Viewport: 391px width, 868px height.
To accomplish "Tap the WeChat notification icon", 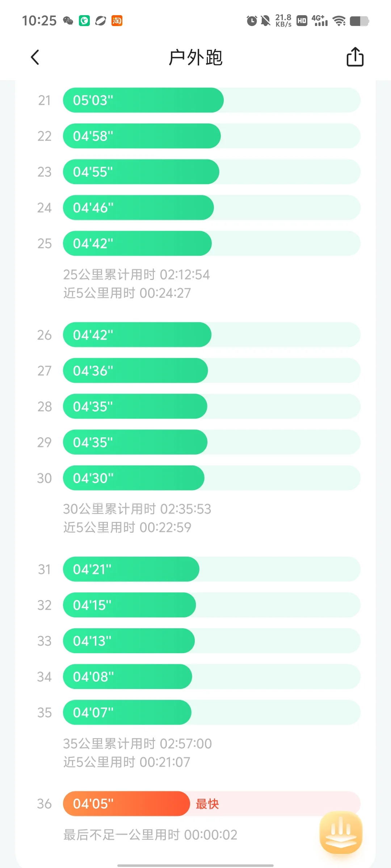I will [68, 21].
